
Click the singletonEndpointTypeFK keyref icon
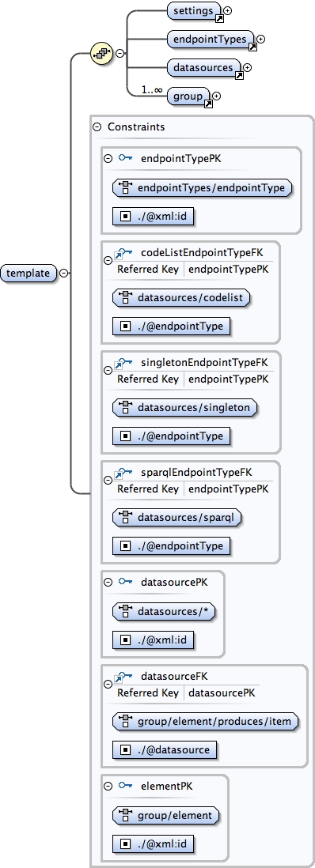click(x=124, y=364)
